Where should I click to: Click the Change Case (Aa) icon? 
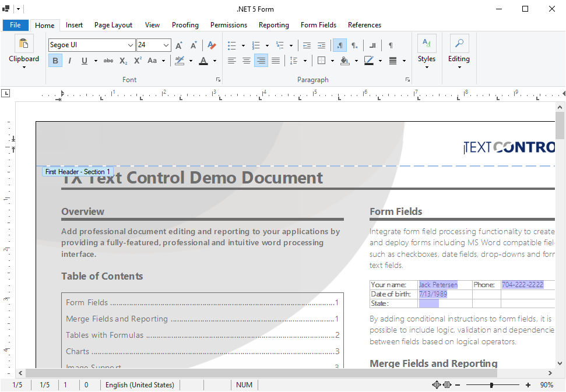coord(152,61)
